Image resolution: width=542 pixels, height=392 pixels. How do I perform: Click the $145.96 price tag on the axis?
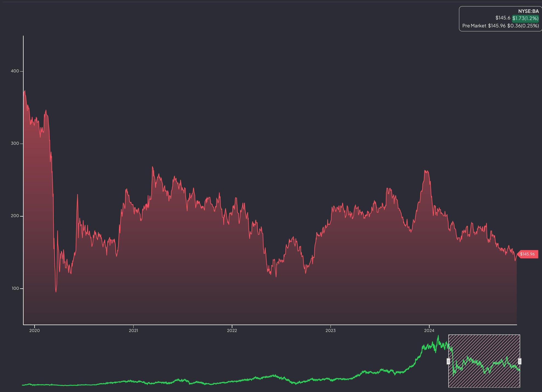(x=528, y=254)
